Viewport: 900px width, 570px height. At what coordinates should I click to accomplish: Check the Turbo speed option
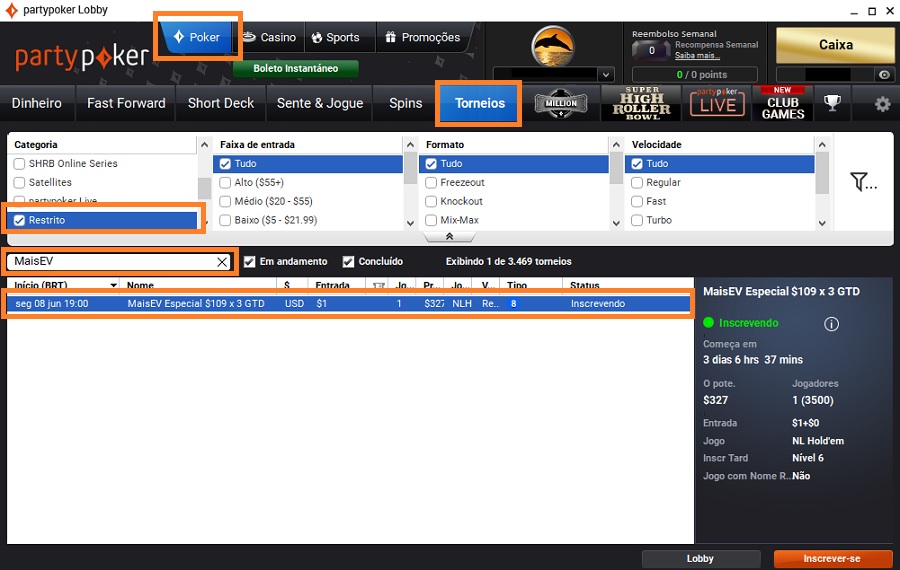tap(637, 220)
